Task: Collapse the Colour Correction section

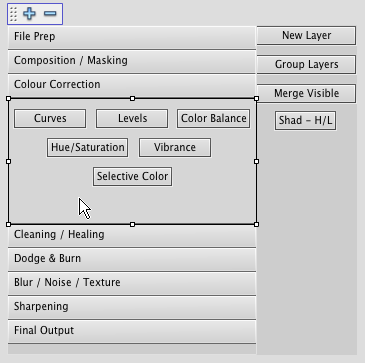Action: tap(132, 85)
